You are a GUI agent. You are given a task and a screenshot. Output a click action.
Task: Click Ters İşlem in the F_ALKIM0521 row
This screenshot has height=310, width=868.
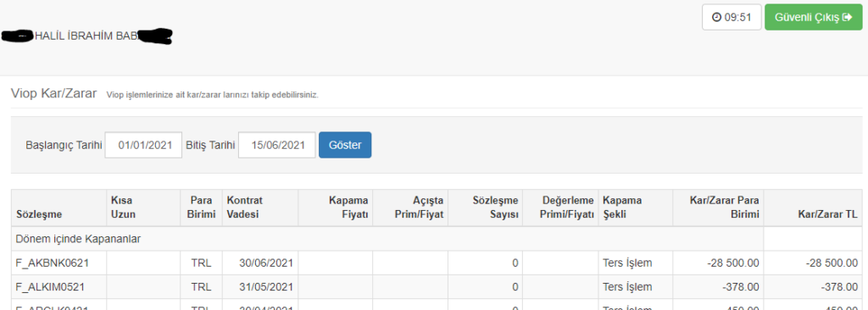(x=627, y=287)
